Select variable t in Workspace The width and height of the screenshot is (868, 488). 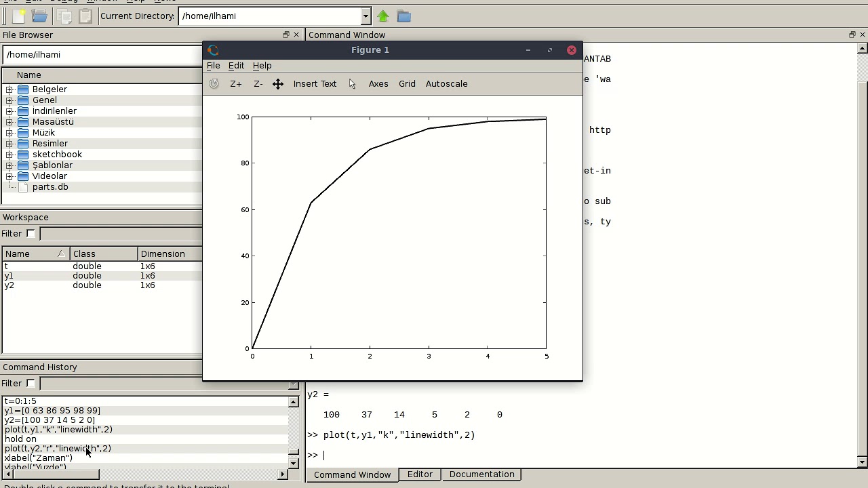coord(102,266)
